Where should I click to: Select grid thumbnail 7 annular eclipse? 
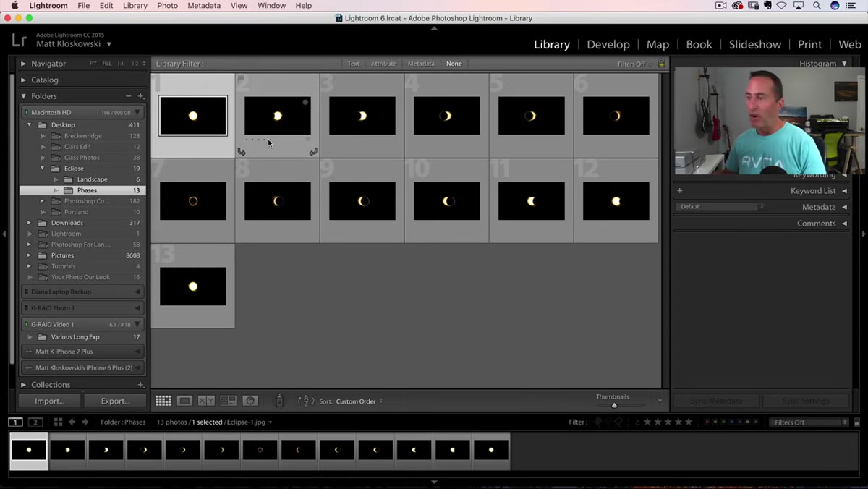(x=193, y=201)
